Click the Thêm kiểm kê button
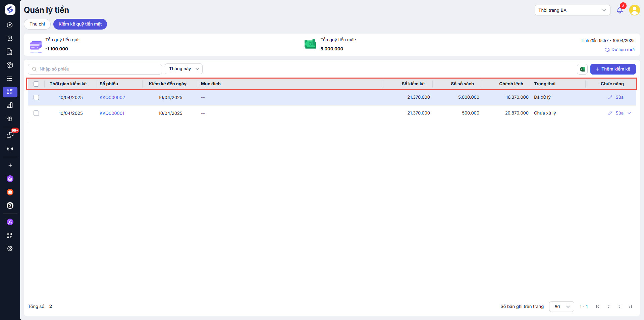The height and width of the screenshot is (320, 644). [612, 69]
